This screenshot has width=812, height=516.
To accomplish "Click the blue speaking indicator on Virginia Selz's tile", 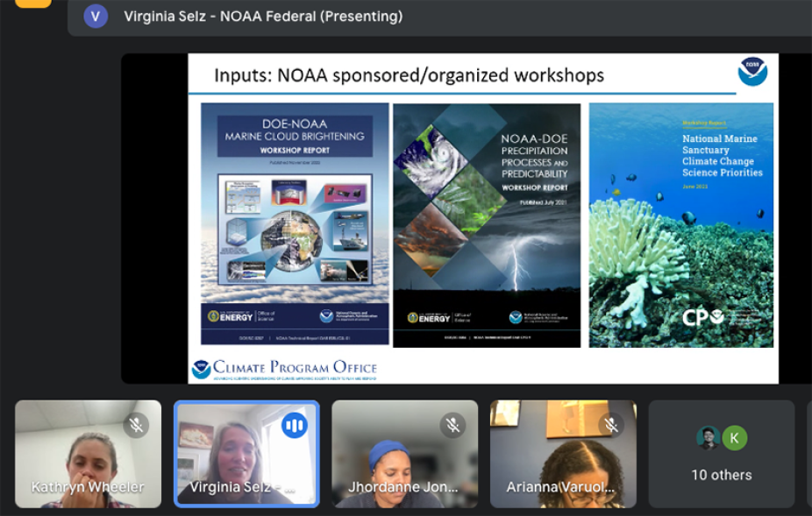I will (x=294, y=426).
